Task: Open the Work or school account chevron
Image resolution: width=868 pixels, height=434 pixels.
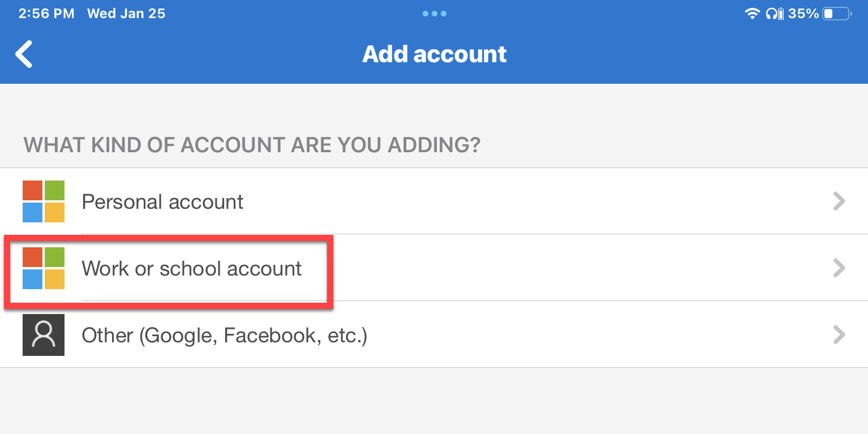Action: coord(839,268)
